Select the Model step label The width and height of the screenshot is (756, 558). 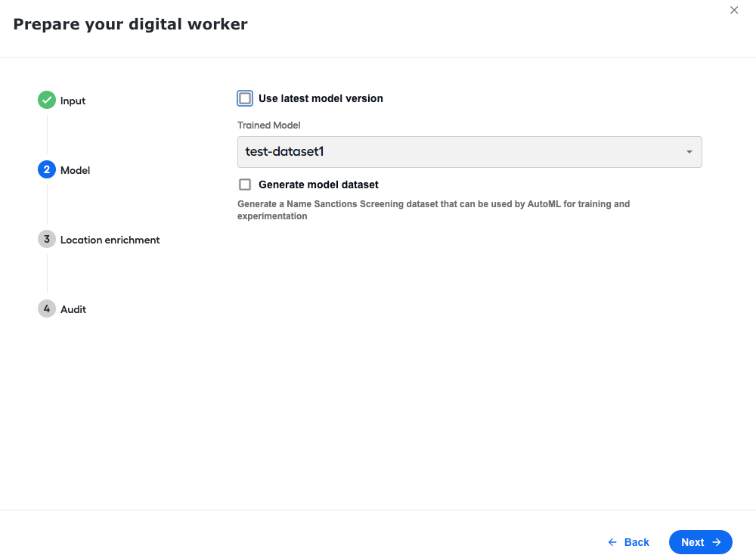tap(75, 170)
